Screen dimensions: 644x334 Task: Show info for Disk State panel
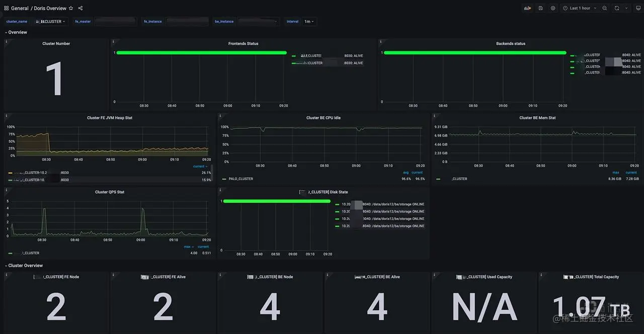point(220,190)
